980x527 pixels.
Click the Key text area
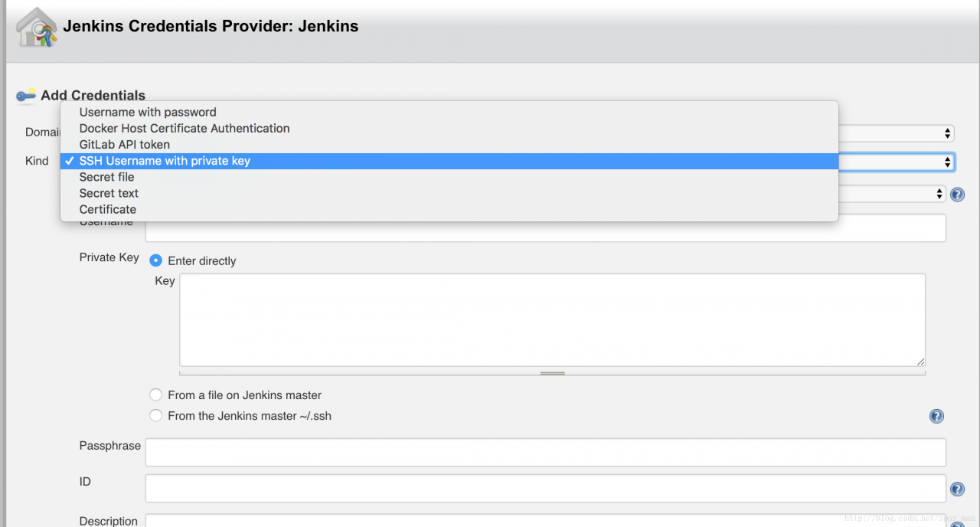pyautogui.click(x=552, y=319)
